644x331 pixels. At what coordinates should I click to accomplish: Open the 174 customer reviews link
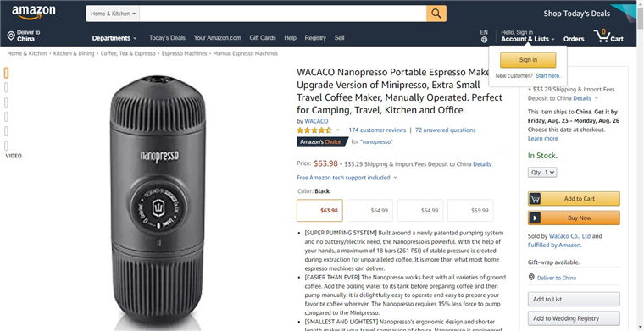click(377, 130)
